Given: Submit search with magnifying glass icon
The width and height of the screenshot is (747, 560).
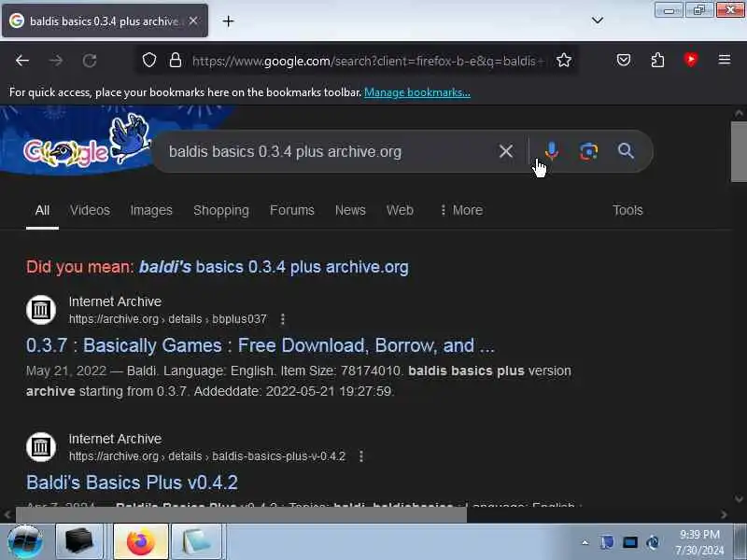Looking at the screenshot, I should (x=626, y=151).
